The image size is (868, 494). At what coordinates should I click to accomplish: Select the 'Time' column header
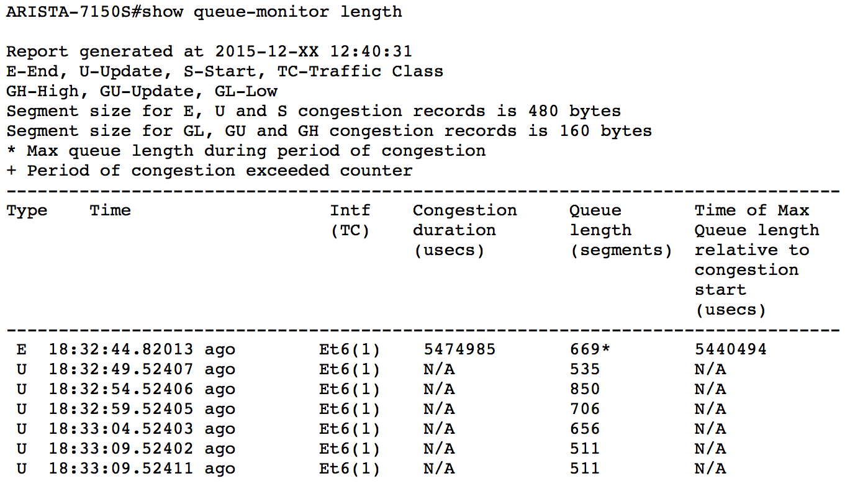[x=110, y=210]
